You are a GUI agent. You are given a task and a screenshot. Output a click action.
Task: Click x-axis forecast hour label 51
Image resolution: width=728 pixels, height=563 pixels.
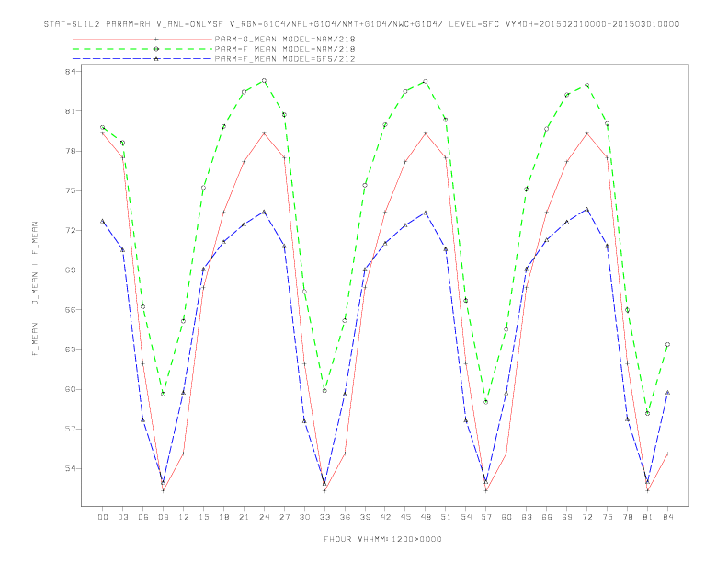click(x=446, y=517)
